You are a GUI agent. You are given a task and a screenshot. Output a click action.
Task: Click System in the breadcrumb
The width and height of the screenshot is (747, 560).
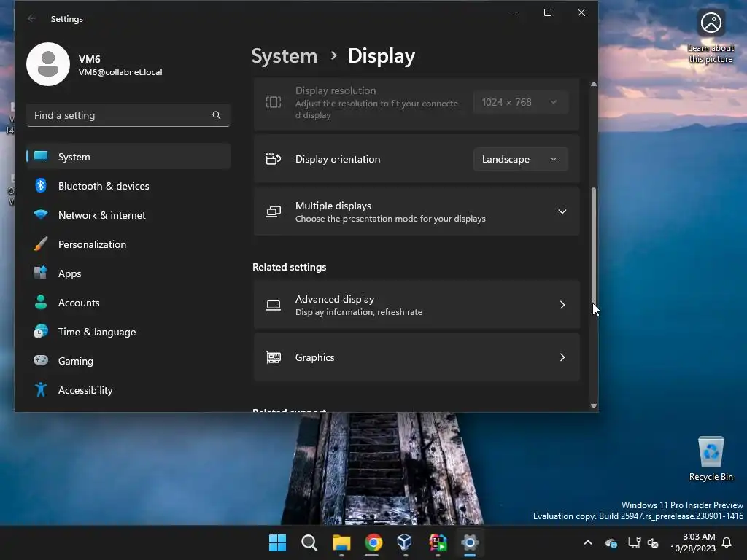coord(285,56)
